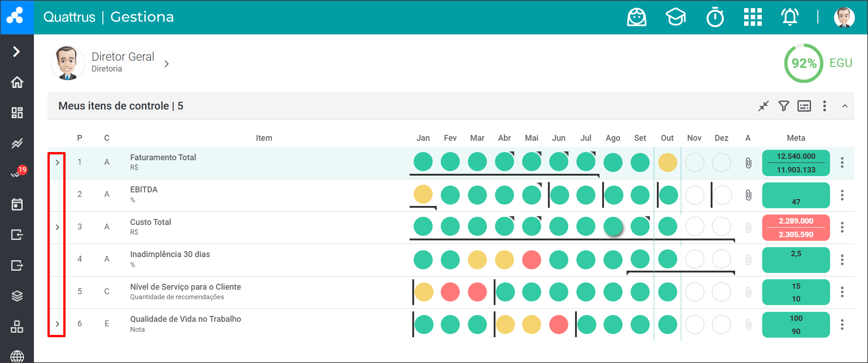The height and width of the screenshot is (363, 868).
Task: Expand Qualidade de Vida no Trabalho row
Action: [x=57, y=324]
